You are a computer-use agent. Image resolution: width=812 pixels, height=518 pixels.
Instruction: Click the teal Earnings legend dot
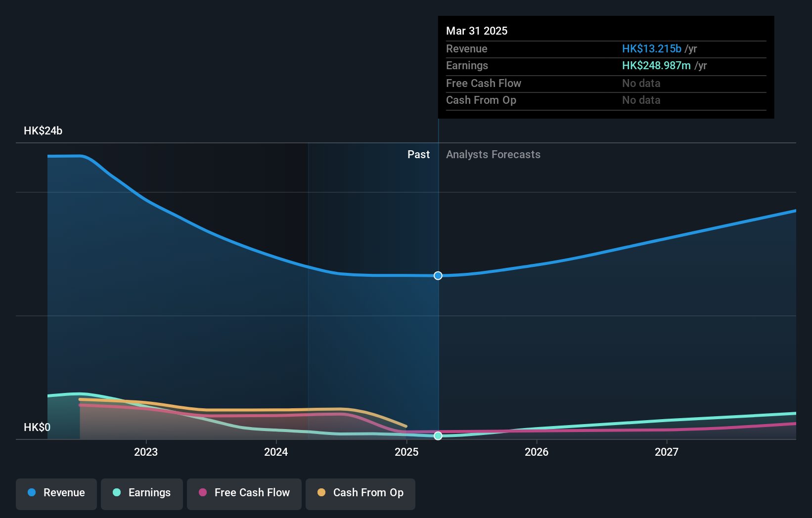coord(117,492)
